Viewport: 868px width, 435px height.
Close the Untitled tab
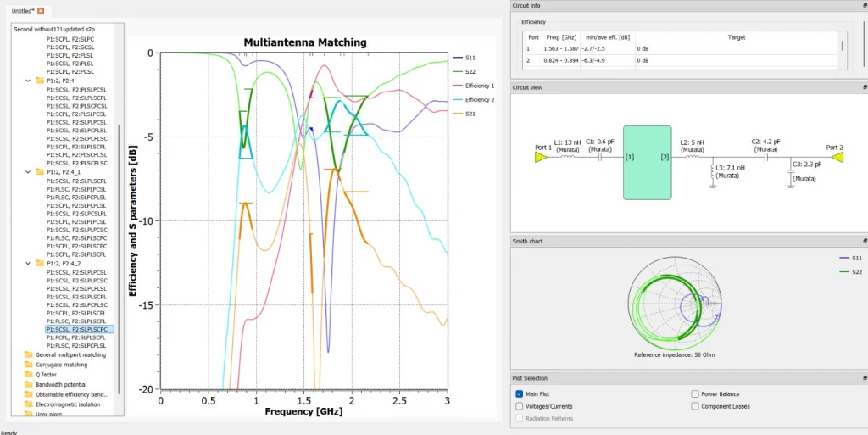41,10
